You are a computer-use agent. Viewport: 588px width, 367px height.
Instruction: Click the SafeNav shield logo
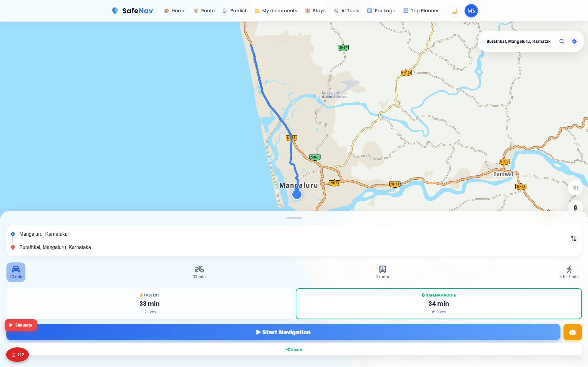115,11
